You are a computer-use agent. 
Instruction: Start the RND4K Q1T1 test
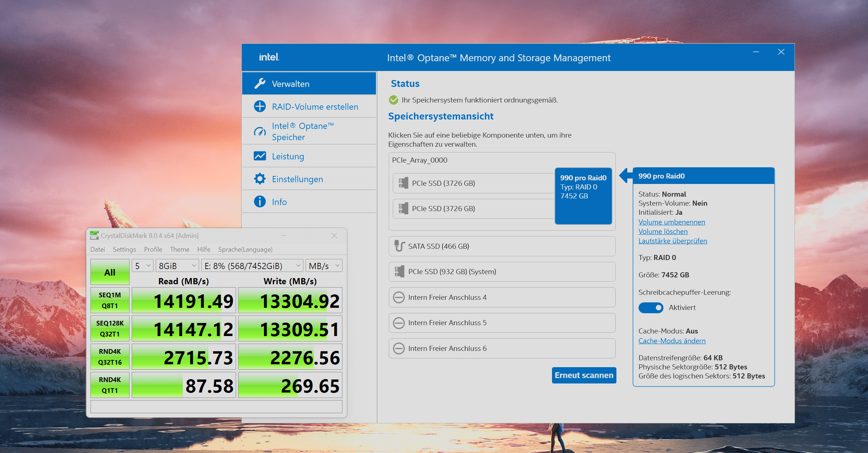110,385
